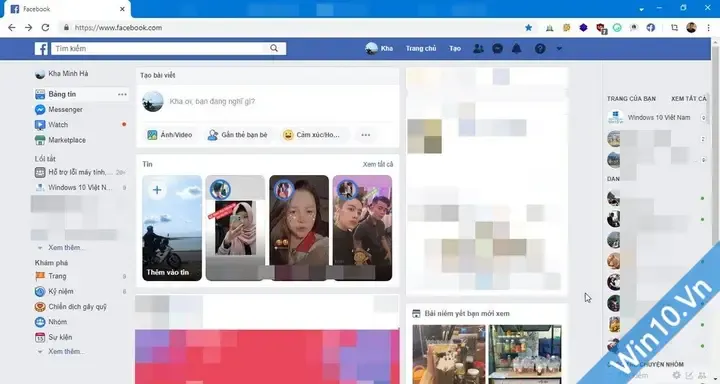Click Gắn thẻ bạn bè button

(x=237, y=135)
